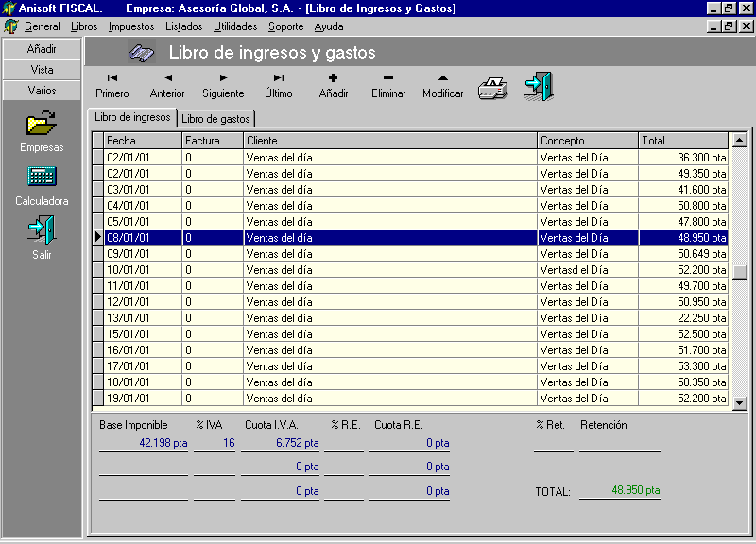The width and height of the screenshot is (756, 544).
Task: Click the Cuota I.V.A. field 6.752 pta
Action: [x=280, y=443]
